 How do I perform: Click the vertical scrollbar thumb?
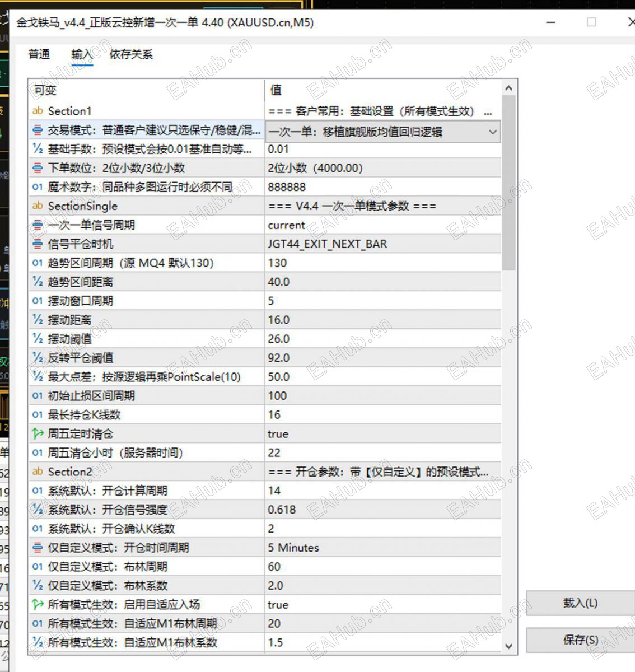pos(508,183)
